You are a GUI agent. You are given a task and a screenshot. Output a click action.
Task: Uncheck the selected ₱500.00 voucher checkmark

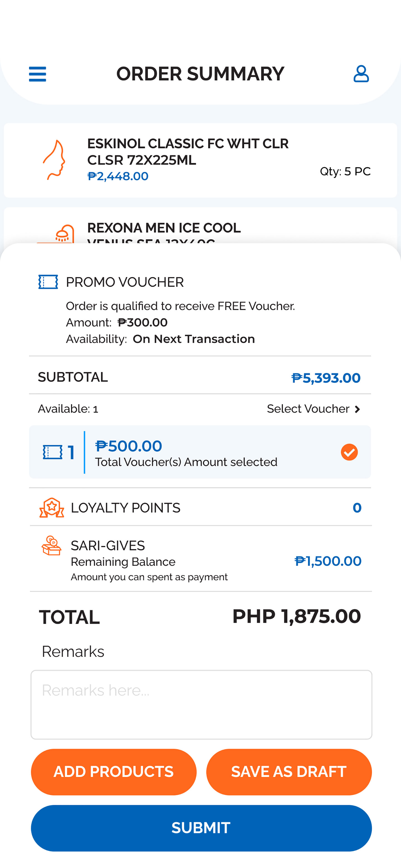pyautogui.click(x=349, y=452)
